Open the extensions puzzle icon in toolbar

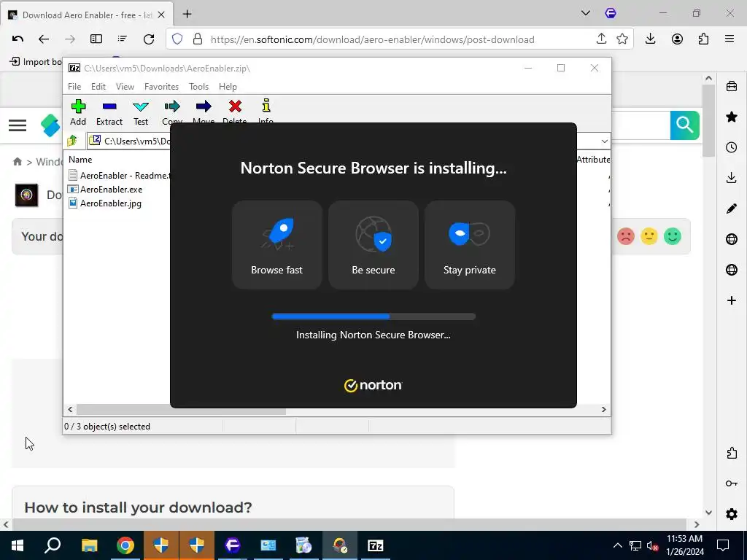coord(703,39)
